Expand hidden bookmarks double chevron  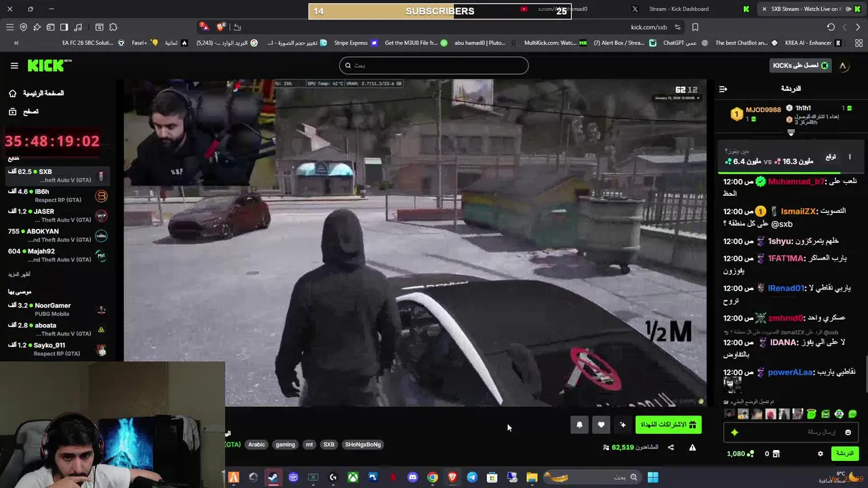click(16, 43)
